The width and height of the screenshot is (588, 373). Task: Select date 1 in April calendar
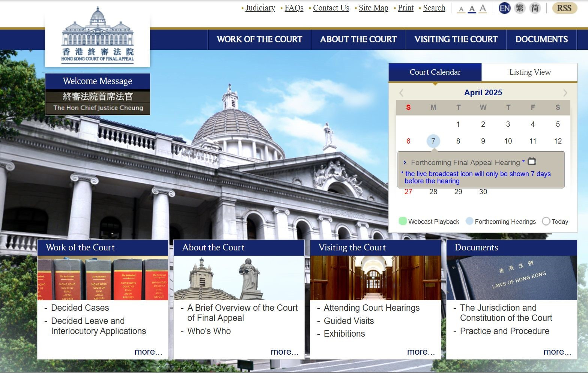458,124
